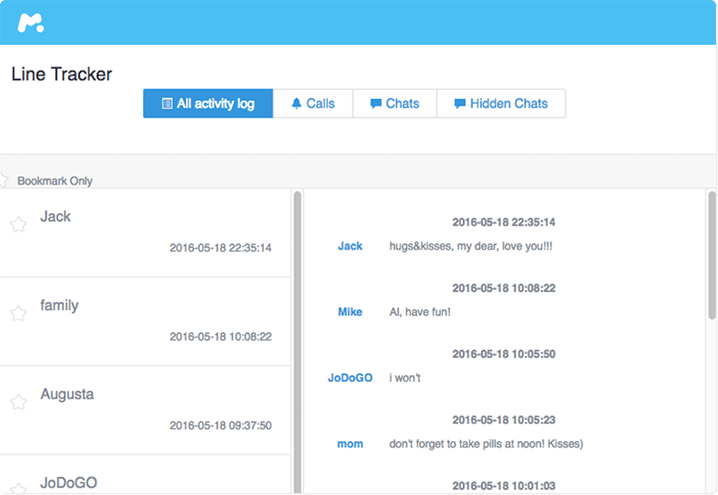Bookmark the family conversation star

pyautogui.click(x=18, y=313)
